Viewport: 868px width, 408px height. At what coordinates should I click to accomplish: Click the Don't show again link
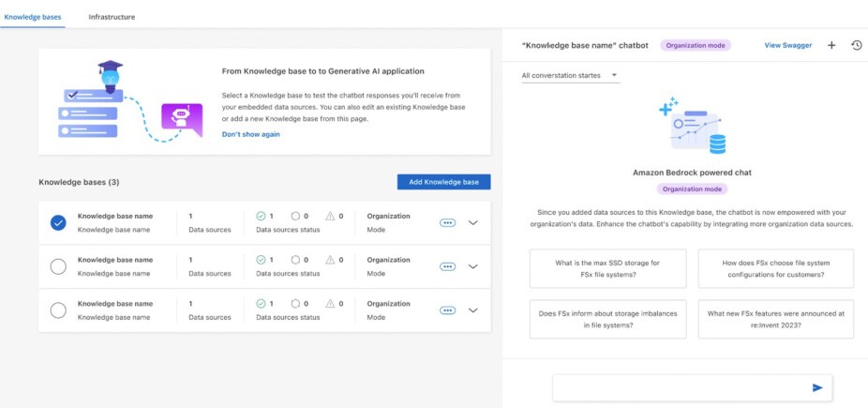tap(250, 134)
